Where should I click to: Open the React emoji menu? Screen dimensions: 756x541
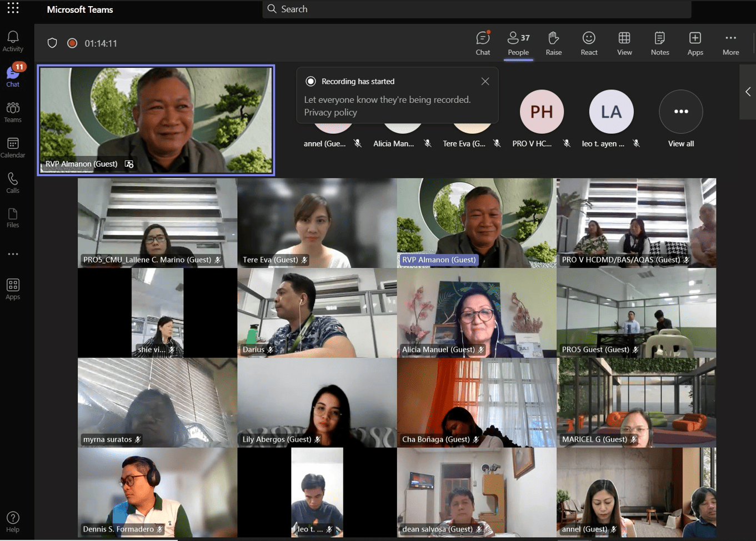pyautogui.click(x=589, y=43)
